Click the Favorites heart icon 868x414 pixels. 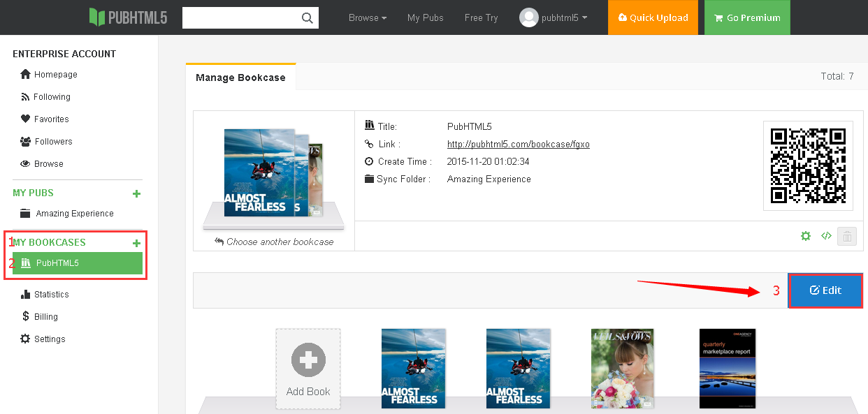pos(26,119)
